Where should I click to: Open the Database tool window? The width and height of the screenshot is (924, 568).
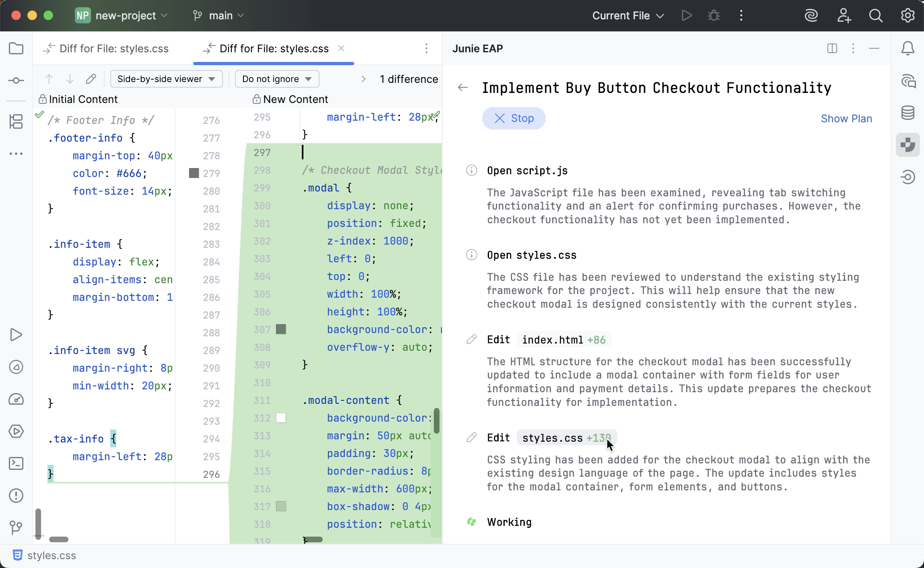pos(908,113)
